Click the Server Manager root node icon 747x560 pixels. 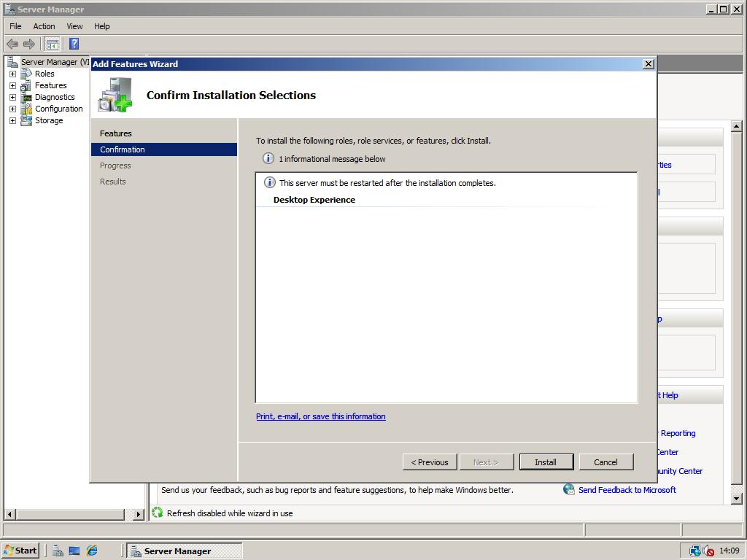coord(13,62)
